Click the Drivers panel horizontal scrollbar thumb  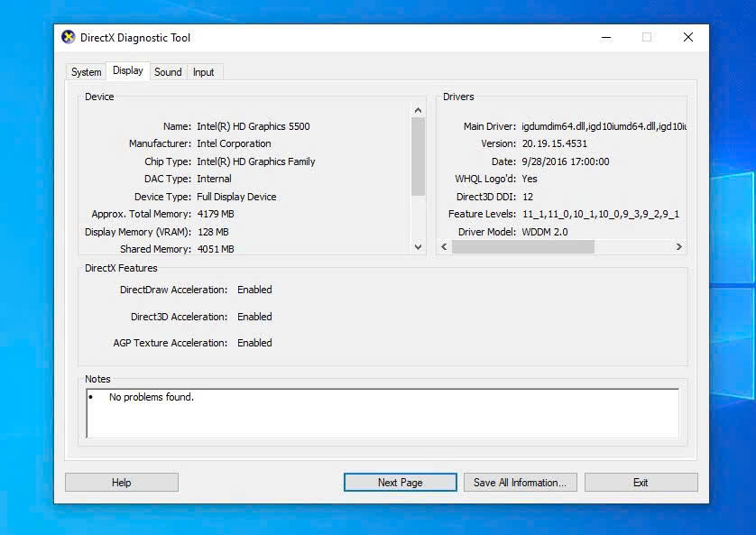[x=522, y=246]
